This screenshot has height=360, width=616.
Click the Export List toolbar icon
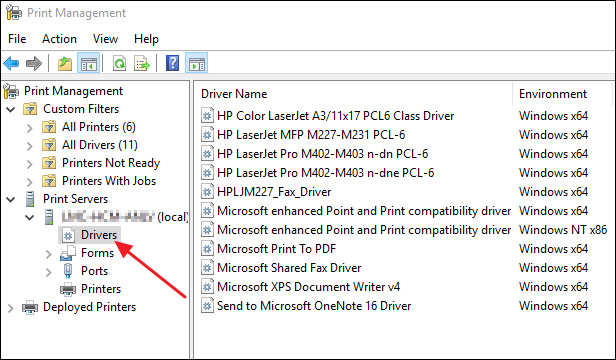click(x=142, y=63)
